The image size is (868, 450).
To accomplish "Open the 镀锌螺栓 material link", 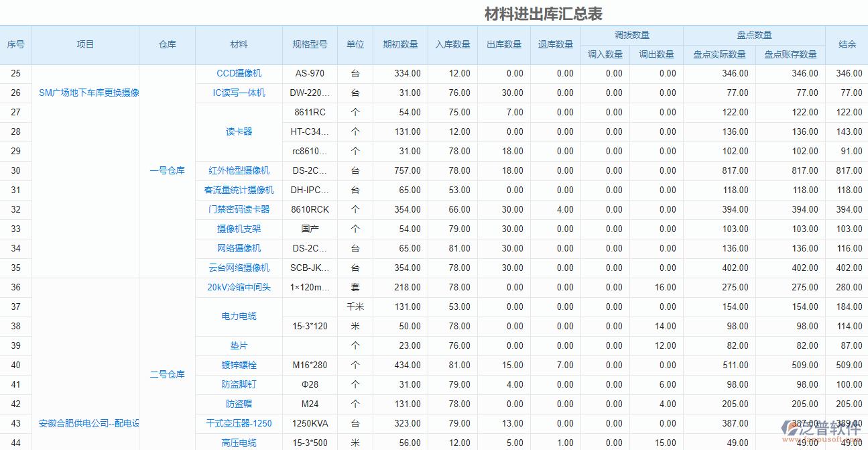I will click(x=238, y=365).
